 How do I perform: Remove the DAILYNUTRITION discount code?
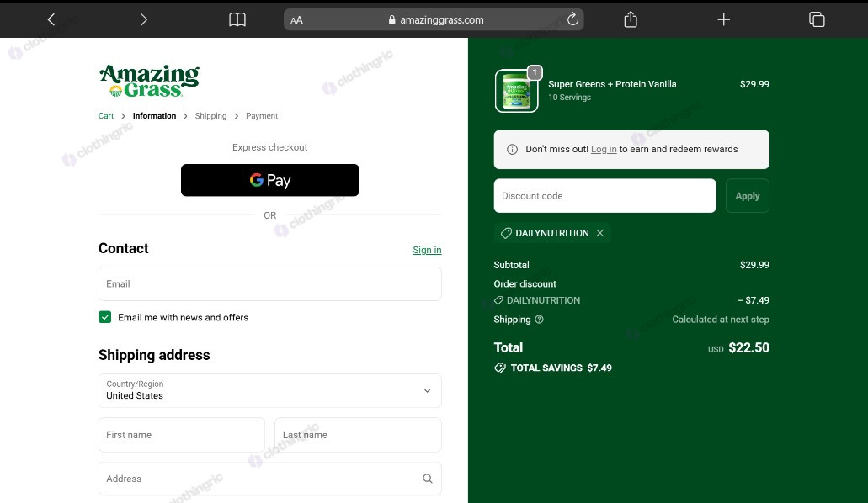[x=600, y=233]
